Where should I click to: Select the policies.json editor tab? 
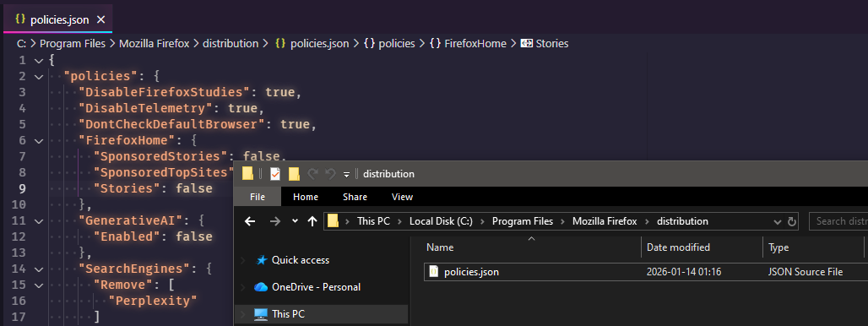[x=58, y=19]
